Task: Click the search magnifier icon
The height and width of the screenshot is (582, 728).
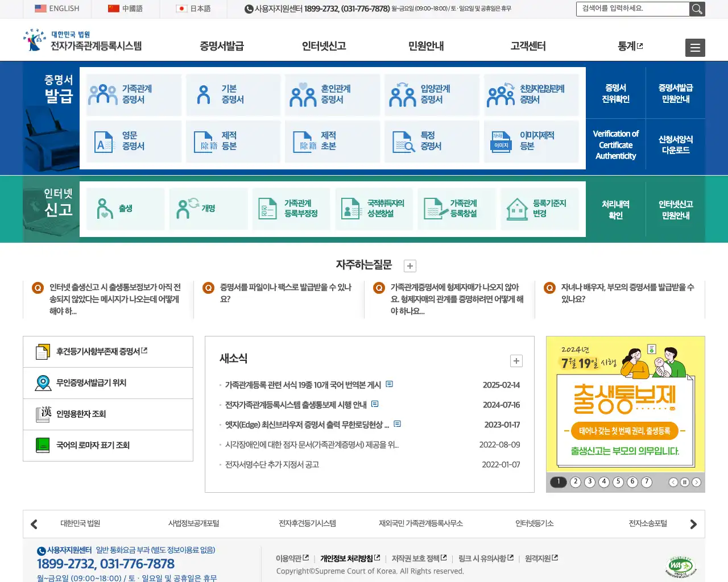Action: [697, 9]
